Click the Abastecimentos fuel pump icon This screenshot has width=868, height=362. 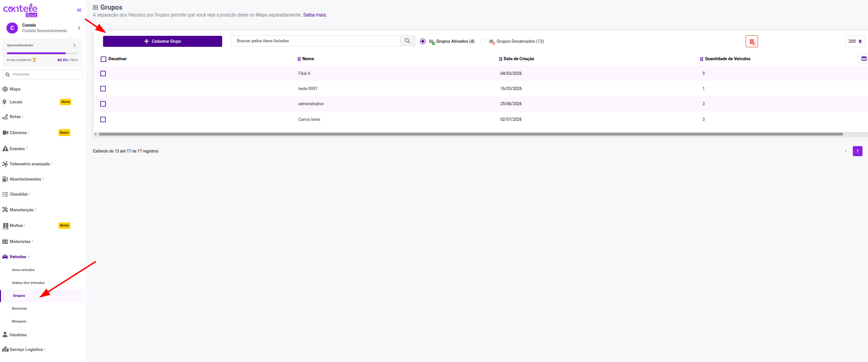tap(5, 179)
